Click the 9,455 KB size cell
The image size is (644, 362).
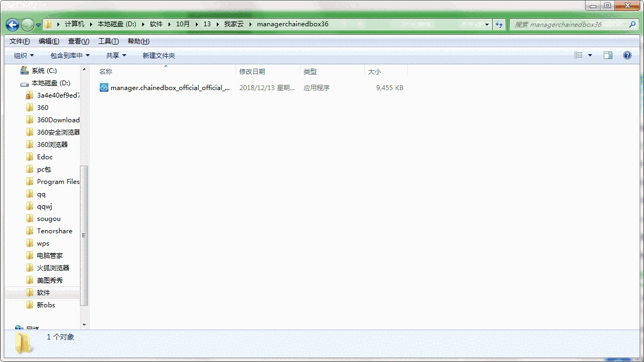(390, 88)
